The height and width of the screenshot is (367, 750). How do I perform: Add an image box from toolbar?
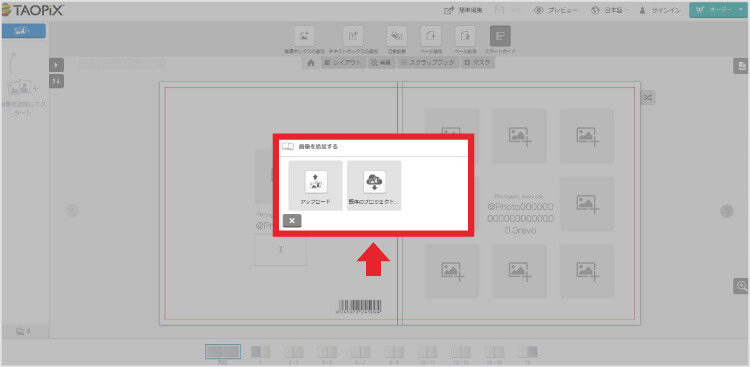[304, 40]
